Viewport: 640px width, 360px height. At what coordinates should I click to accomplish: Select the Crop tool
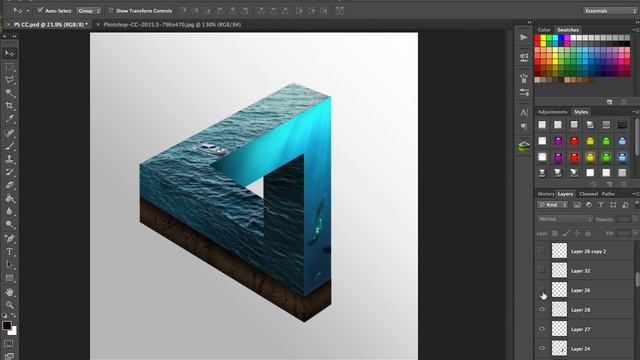point(9,106)
